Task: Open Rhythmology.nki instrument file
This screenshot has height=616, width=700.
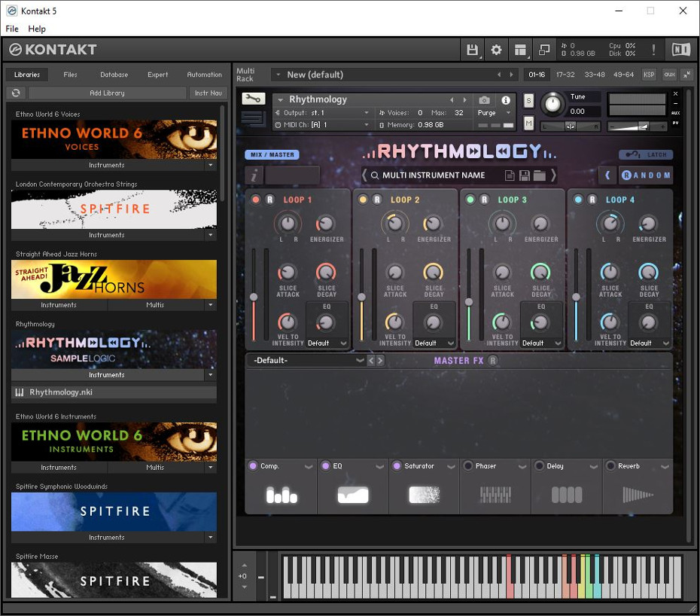Action: pyautogui.click(x=114, y=392)
